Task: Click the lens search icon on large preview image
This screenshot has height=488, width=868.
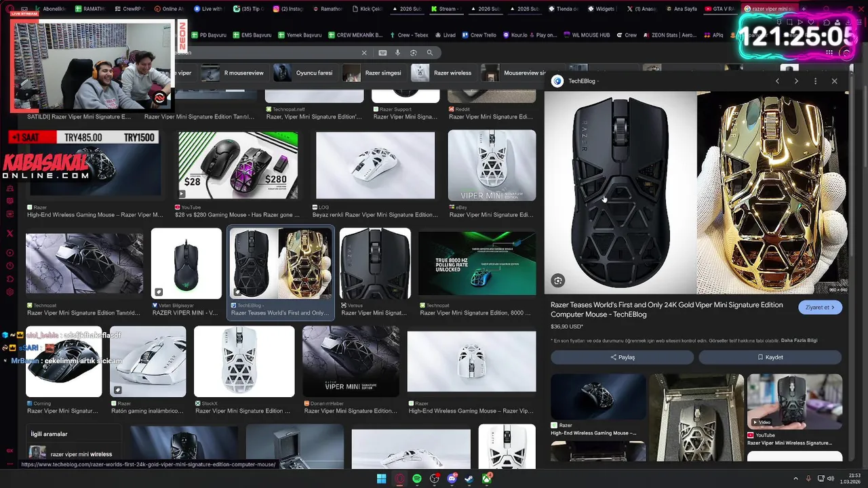Action: 557,281
